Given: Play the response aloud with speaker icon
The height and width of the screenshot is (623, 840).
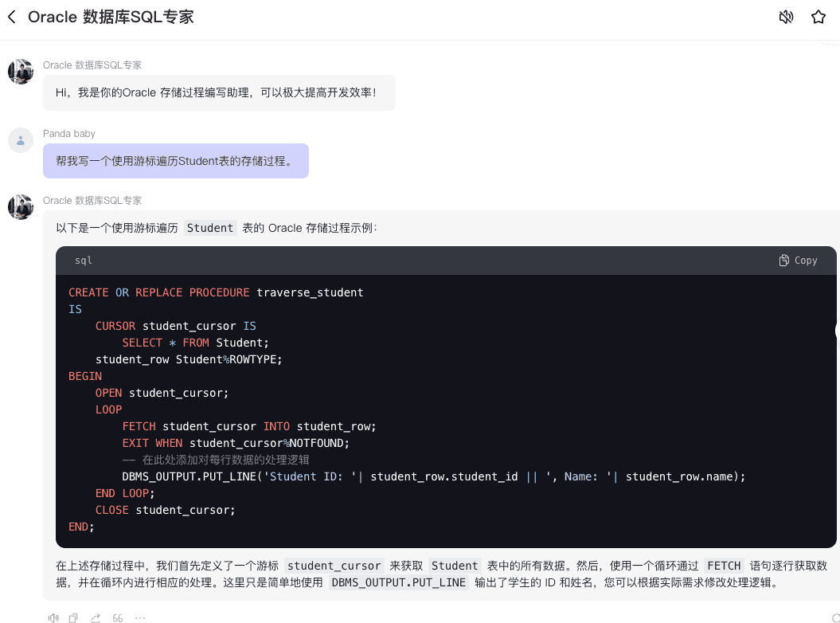Looking at the screenshot, I should pyautogui.click(x=53, y=617).
